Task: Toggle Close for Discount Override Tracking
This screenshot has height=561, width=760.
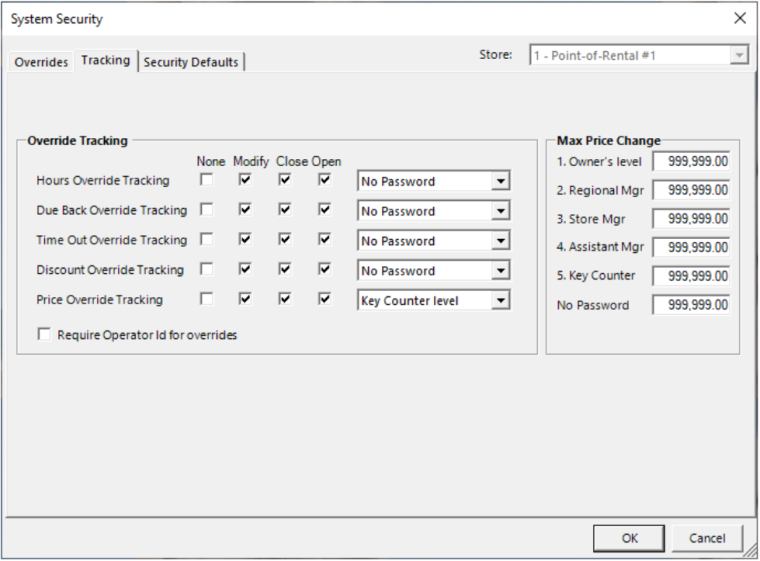Action: (x=285, y=269)
